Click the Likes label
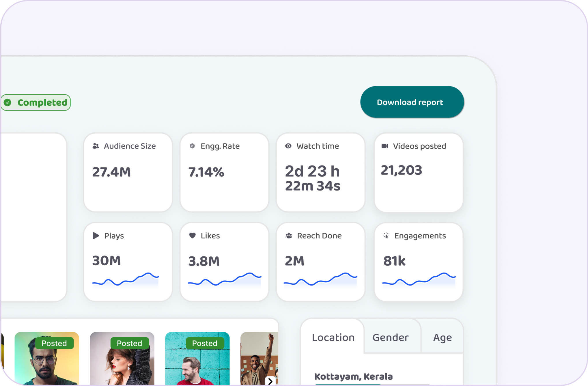588x386 pixels. pyautogui.click(x=210, y=236)
